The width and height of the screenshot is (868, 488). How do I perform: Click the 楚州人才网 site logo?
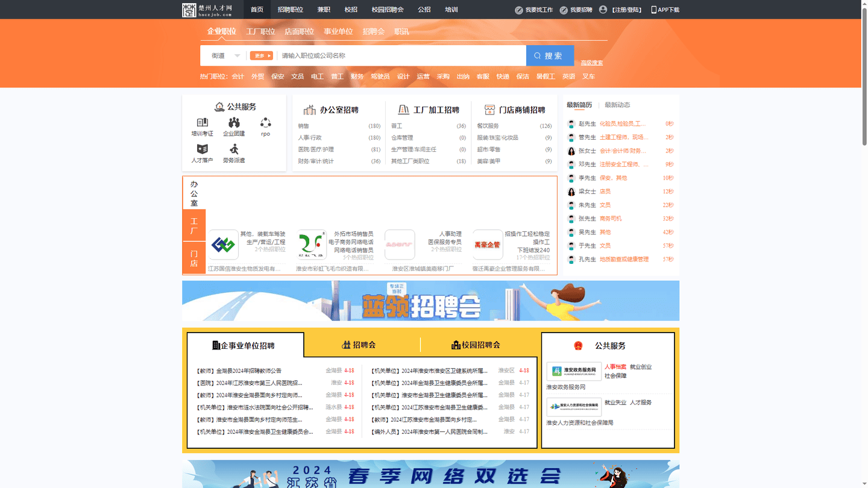[207, 10]
